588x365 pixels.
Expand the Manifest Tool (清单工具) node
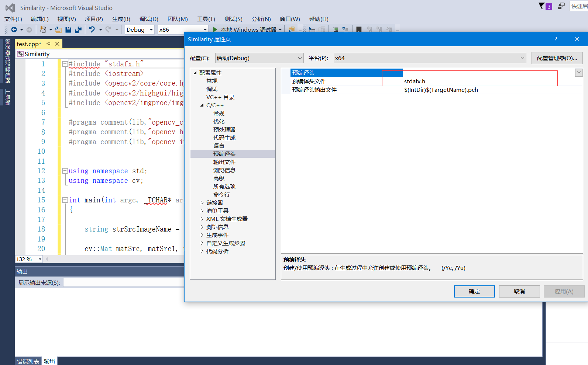[202, 211]
